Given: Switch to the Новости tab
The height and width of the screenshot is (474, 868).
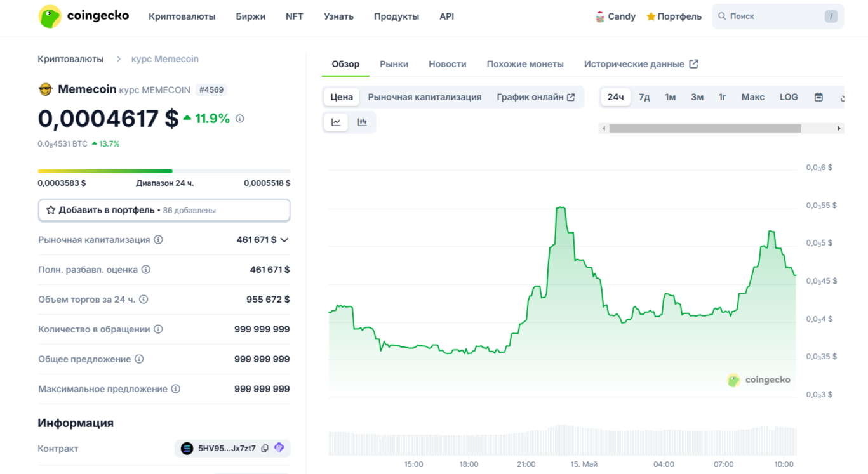Looking at the screenshot, I should [448, 64].
